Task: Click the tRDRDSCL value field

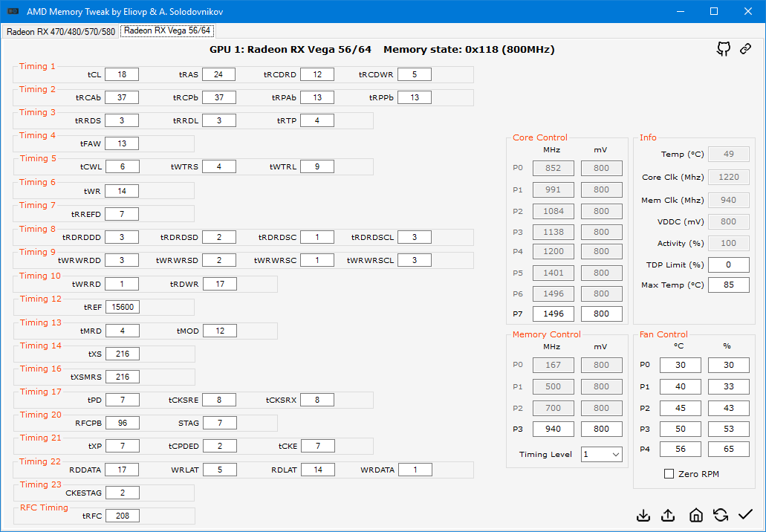Action: click(x=415, y=237)
